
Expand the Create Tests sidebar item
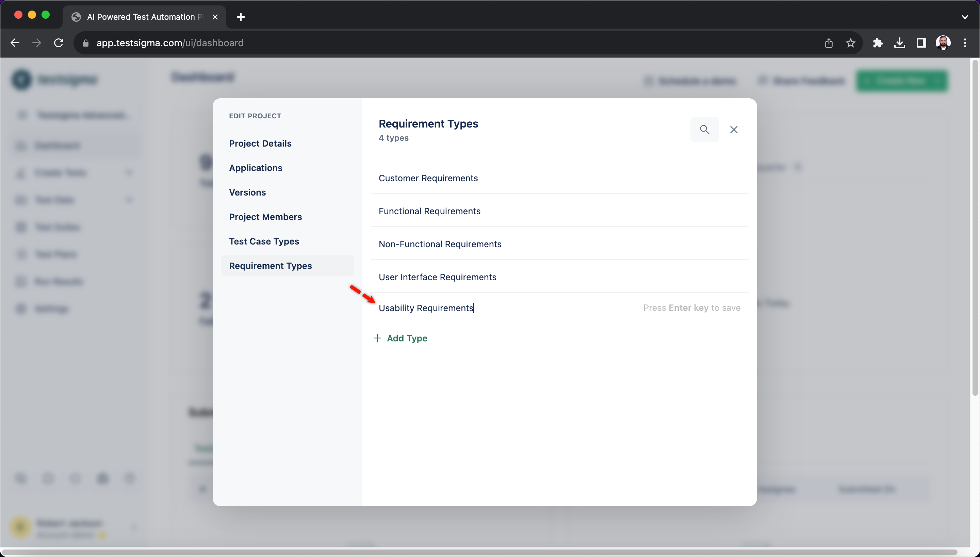pyautogui.click(x=130, y=173)
